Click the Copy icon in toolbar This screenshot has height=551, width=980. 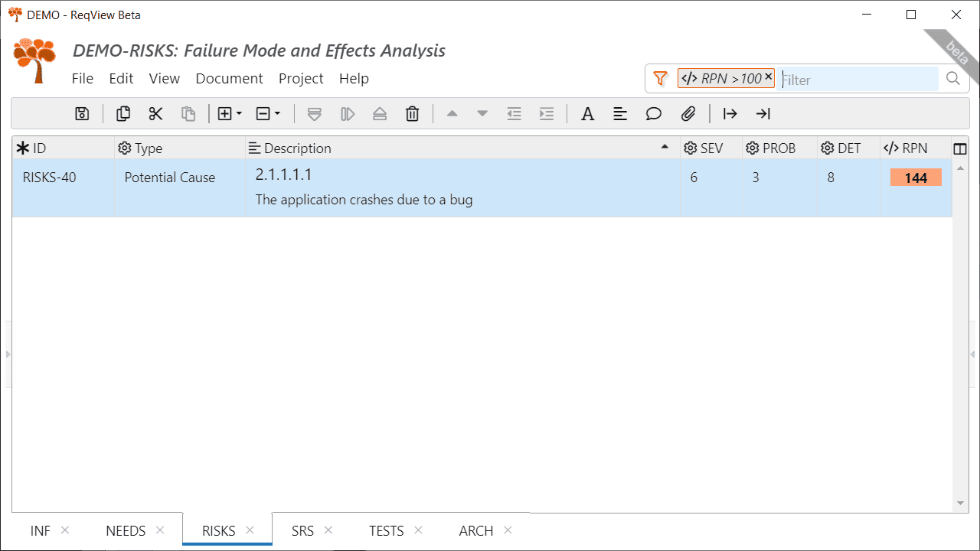click(x=123, y=114)
